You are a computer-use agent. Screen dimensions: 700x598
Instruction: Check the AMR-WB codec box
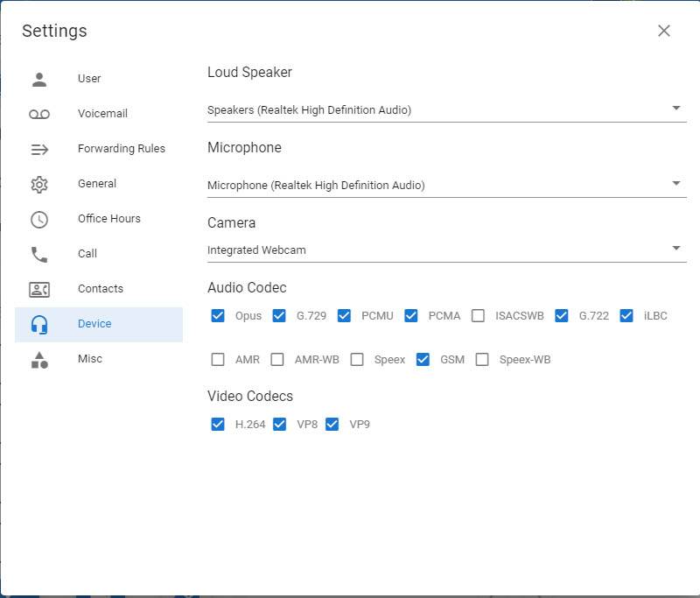coord(277,359)
